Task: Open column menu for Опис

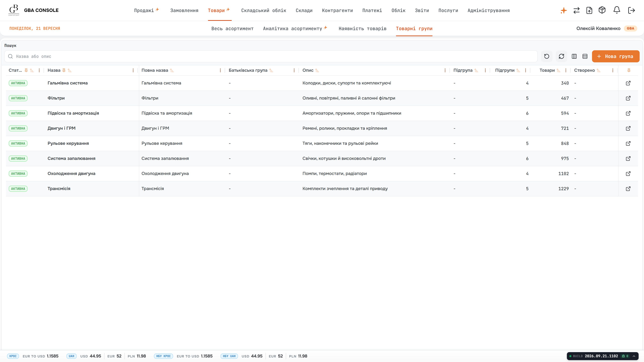Action: tap(445, 70)
